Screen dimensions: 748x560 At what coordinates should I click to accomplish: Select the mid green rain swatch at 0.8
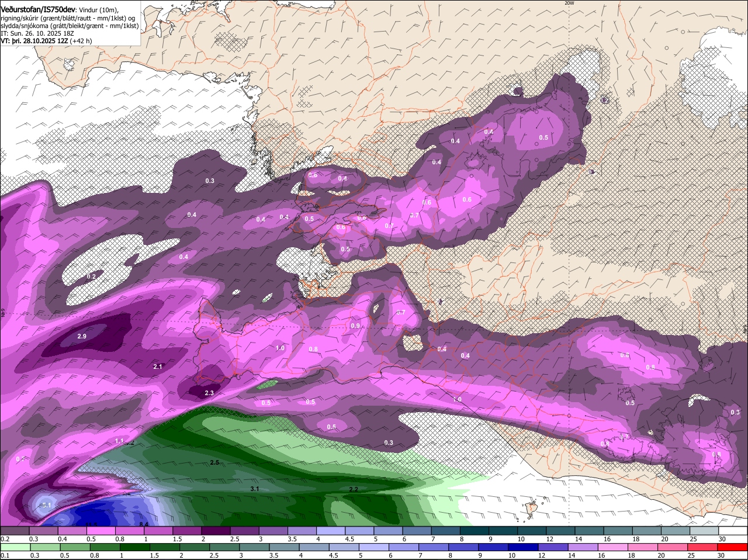click(x=105, y=547)
